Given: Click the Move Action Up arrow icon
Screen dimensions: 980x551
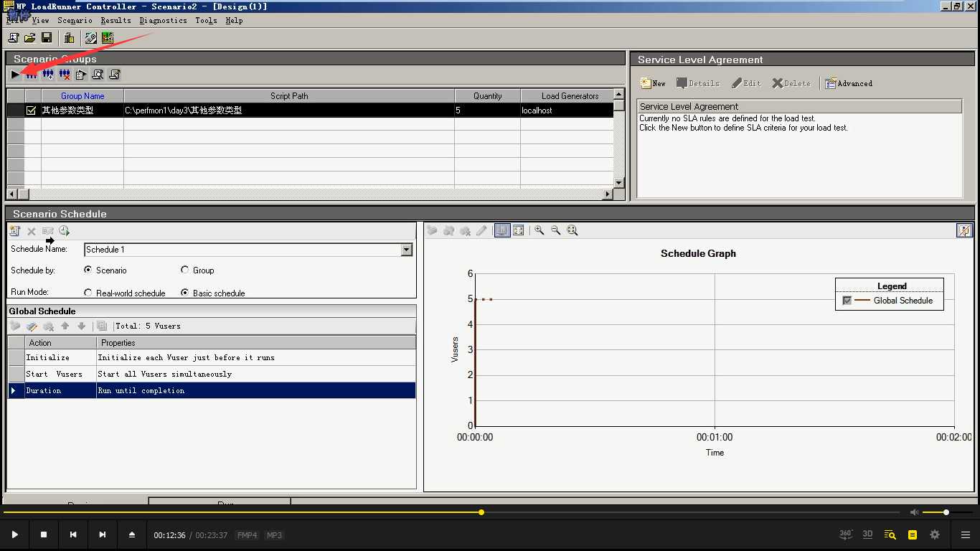Looking at the screenshot, I should pyautogui.click(x=65, y=326).
